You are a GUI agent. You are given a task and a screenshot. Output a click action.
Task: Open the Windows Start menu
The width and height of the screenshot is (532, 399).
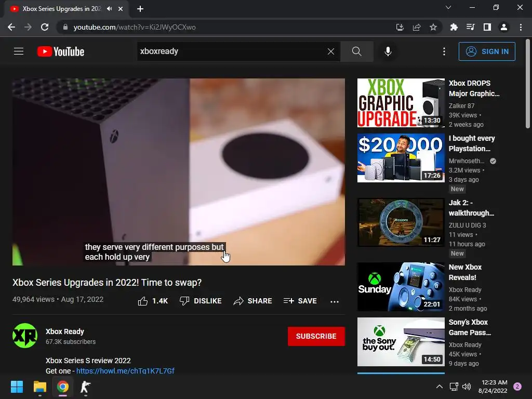(17, 387)
